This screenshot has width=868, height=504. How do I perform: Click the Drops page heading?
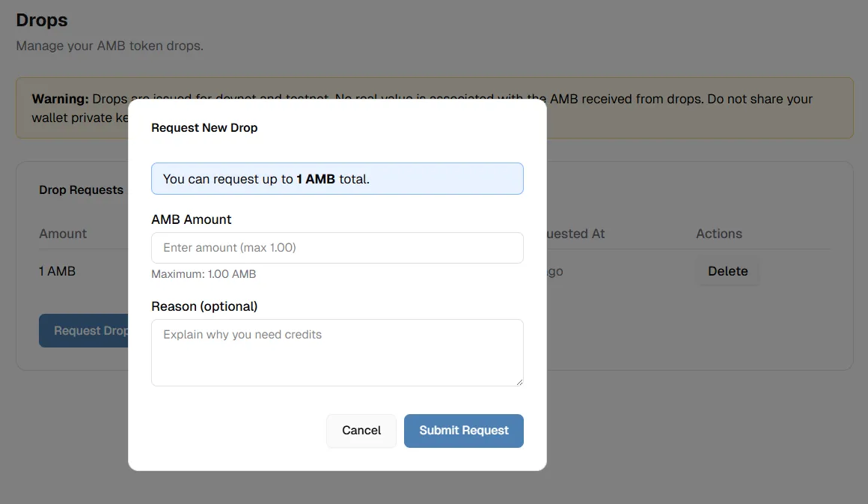pyautogui.click(x=42, y=20)
